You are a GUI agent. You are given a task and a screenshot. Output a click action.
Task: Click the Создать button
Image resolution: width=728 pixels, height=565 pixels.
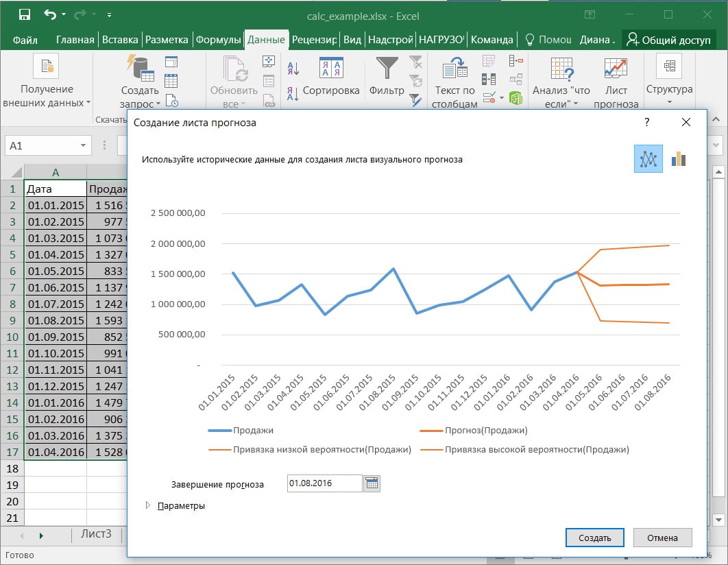point(595,538)
